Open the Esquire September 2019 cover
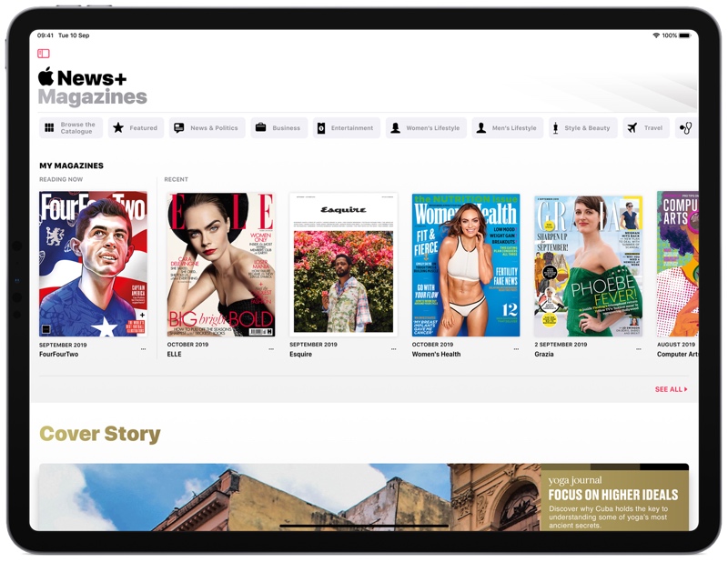Image resolution: width=728 pixels, height=562 pixels. 344,265
